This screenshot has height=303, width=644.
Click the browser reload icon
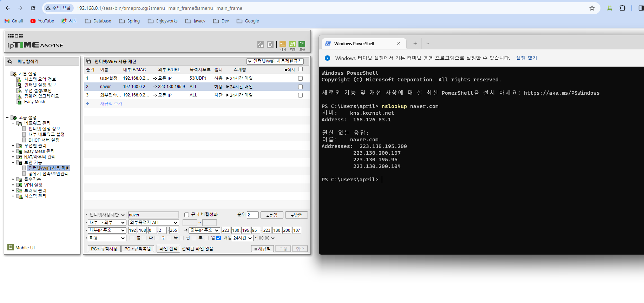click(33, 8)
